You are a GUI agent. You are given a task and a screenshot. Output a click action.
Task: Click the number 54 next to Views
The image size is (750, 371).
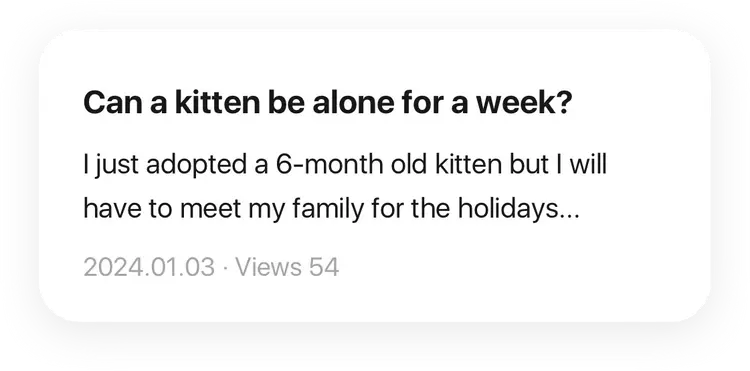pyautogui.click(x=324, y=267)
